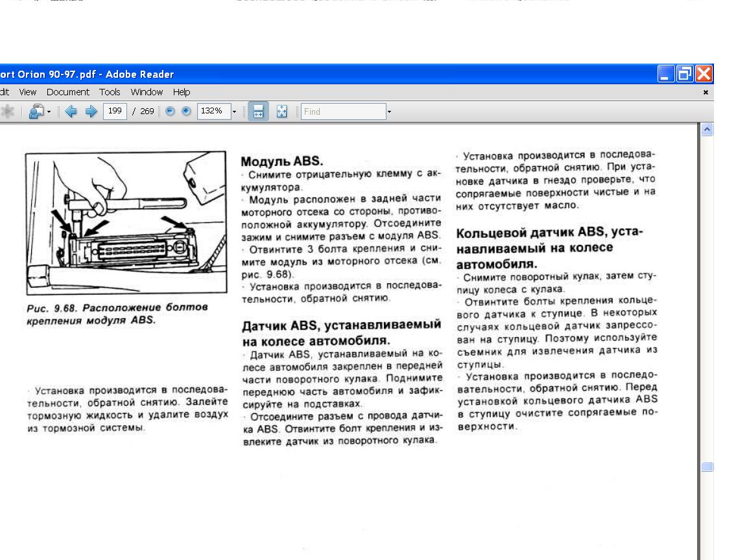The image size is (747, 560).
Task: Click inside the Find search box
Action: (342, 111)
